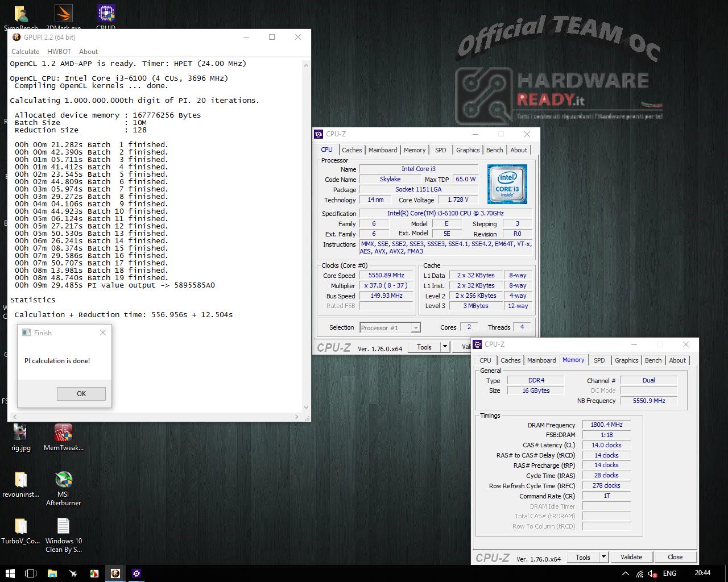Click the muted volume icon in the tray
The image size is (728, 582).
[653, 573]
